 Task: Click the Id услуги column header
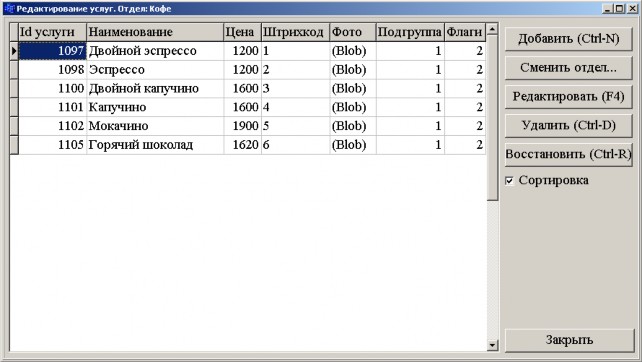click(52, 32)
